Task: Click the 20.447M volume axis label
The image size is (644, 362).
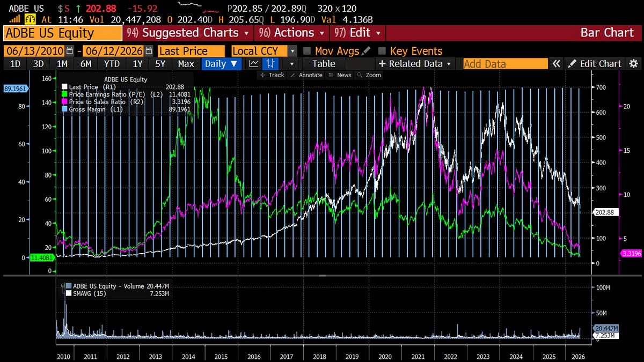Action: 606,328
